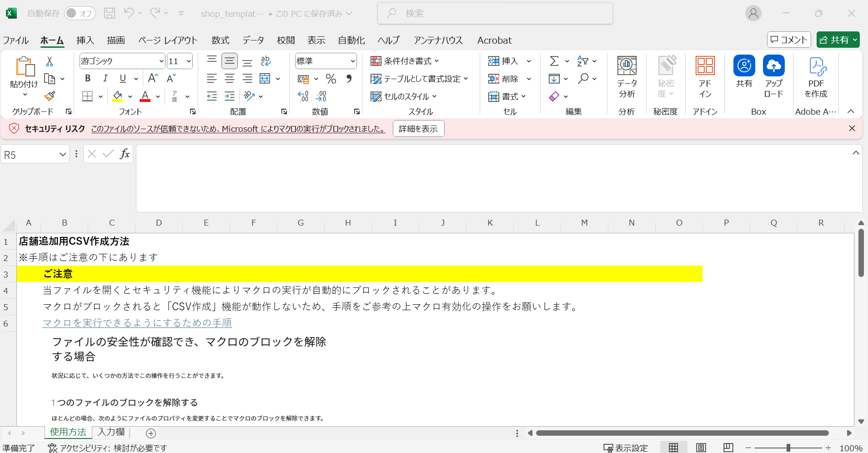Image resolution: width=868 pixels, height=453 pixels.
Task: Click the Merge and center cells icon
Action: [x=265, y=78]
